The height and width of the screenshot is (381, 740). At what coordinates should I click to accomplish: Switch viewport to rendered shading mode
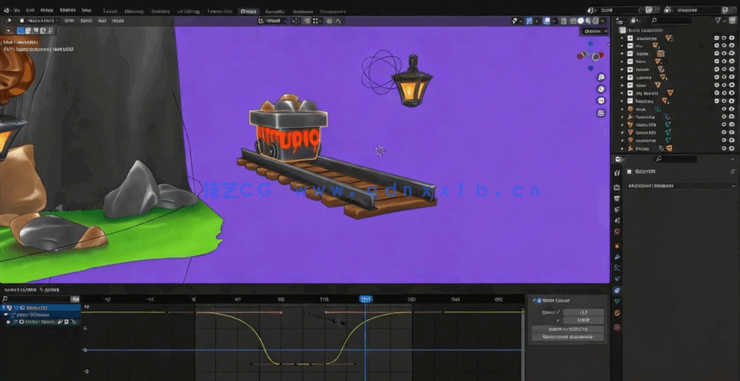click(596, 21)
